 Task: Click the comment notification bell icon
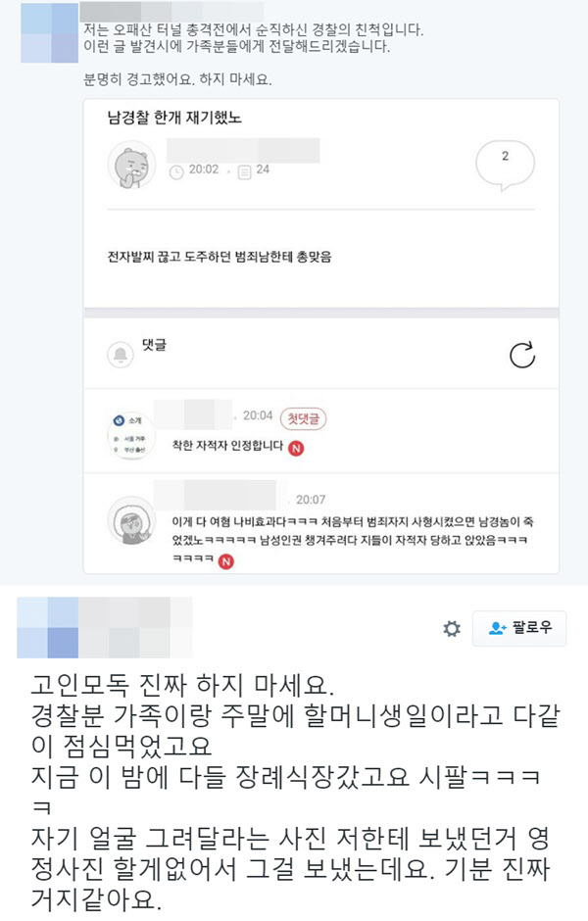121,355
